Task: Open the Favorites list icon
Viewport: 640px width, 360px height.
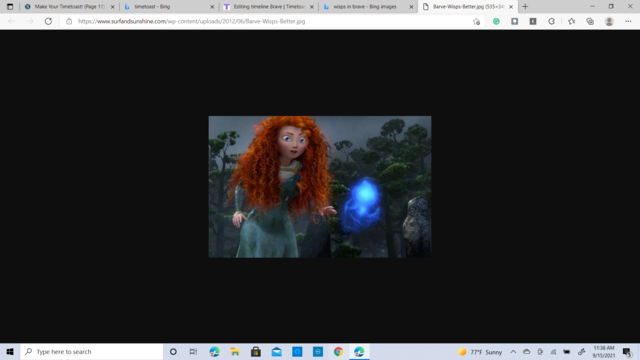Action: [571, 21]
